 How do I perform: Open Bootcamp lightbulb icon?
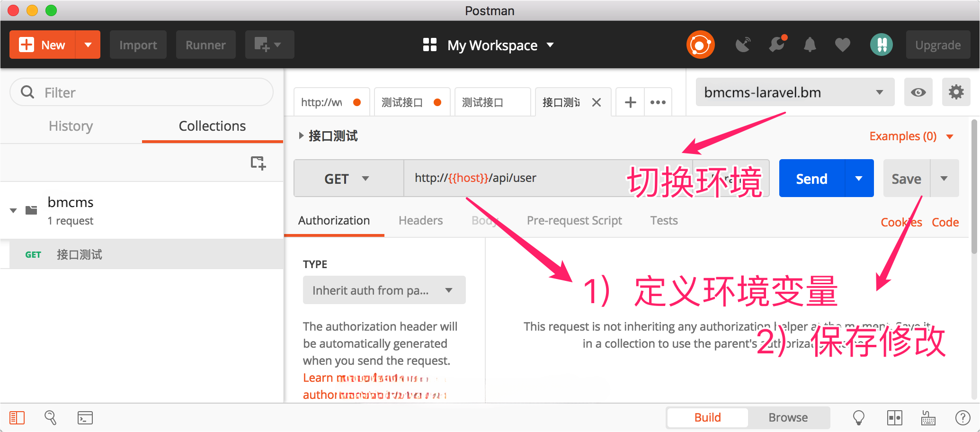pyautogui.click(x=858, y=418)
